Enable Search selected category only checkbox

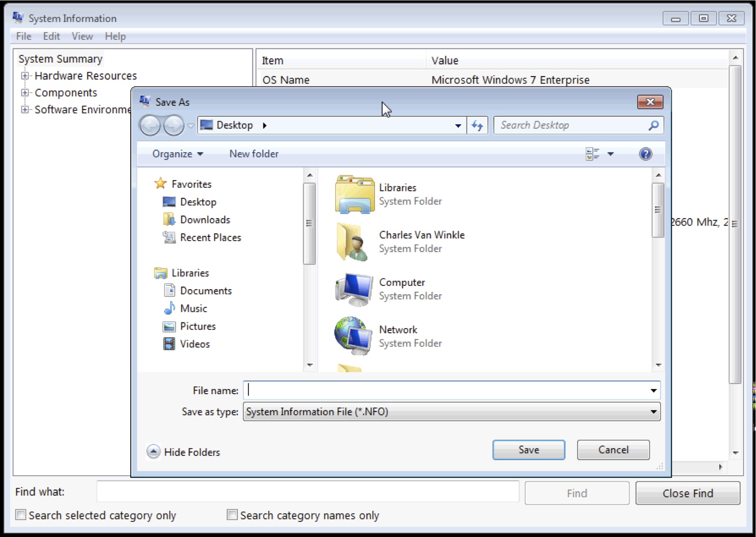(x=20, y=515)
